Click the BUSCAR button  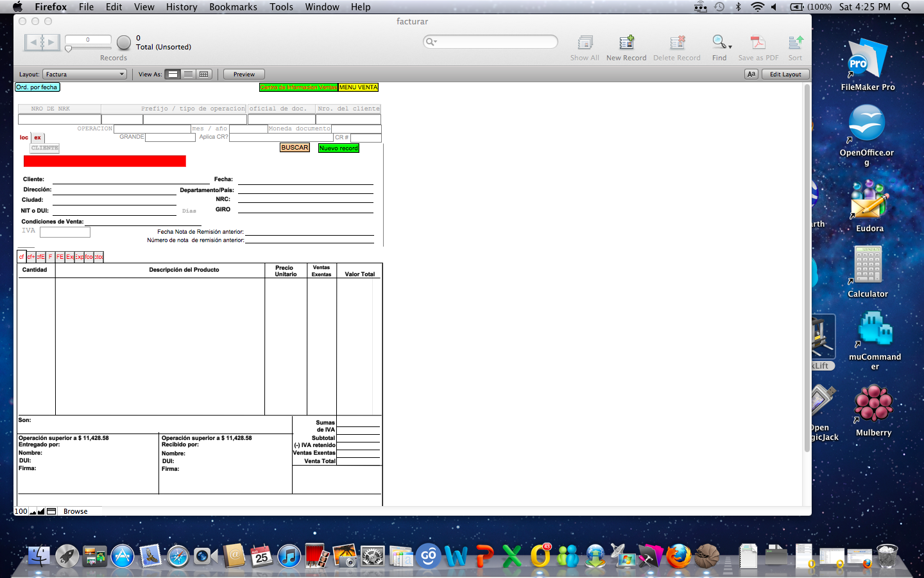(295, 148)
